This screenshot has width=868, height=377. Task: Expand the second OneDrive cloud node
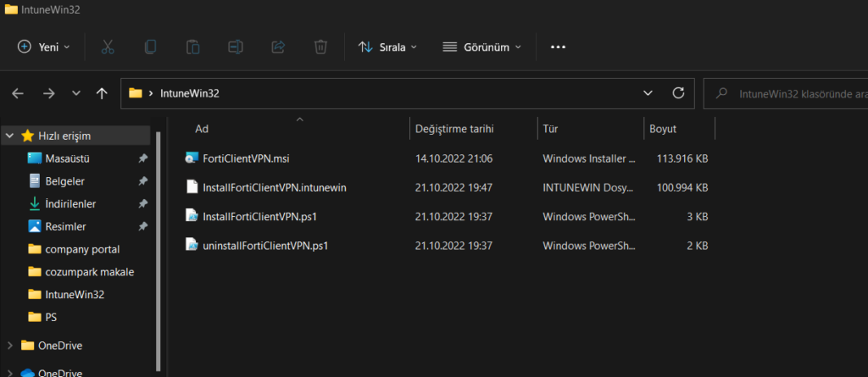pyautogui.click(x=9, y=373)
